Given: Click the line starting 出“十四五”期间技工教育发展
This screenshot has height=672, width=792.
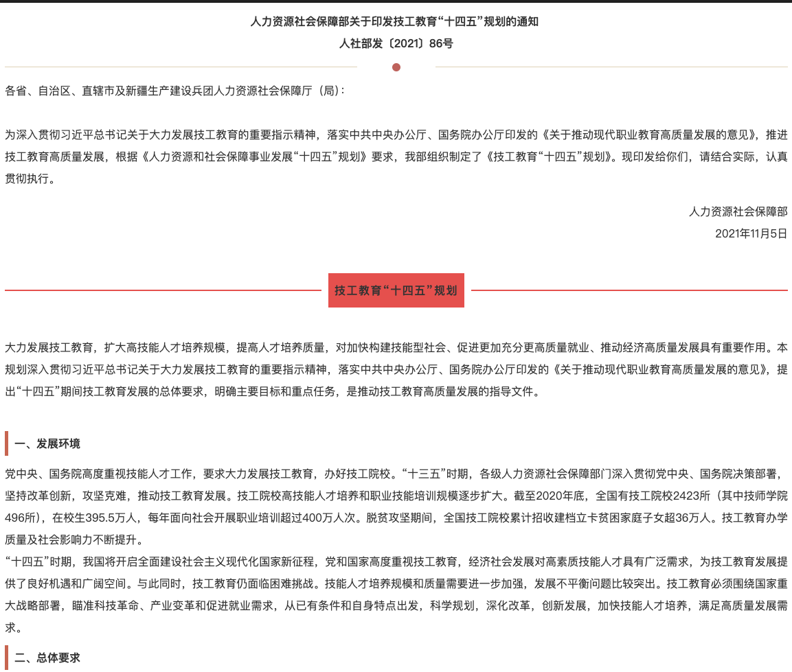Looking at the screenshot, I should [274, 391].
